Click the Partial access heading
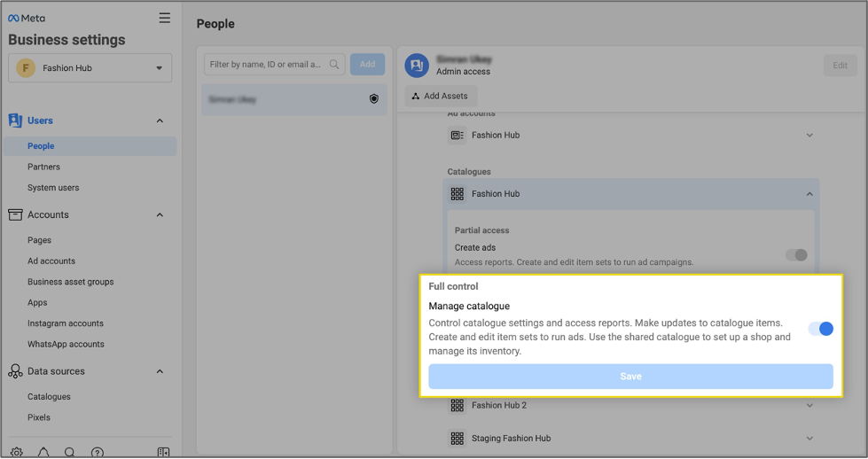Image resolution: width=868 pixels, height=459 pixels. click(x=481, y=230)
